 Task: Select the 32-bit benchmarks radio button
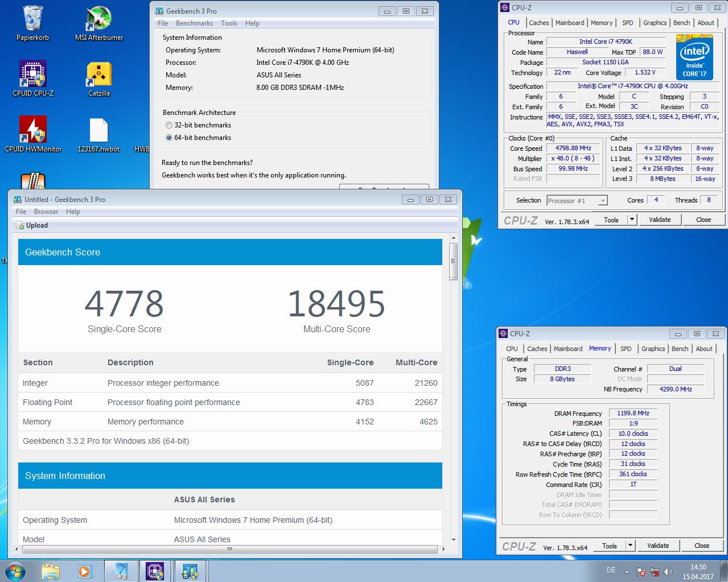[168, 125]
